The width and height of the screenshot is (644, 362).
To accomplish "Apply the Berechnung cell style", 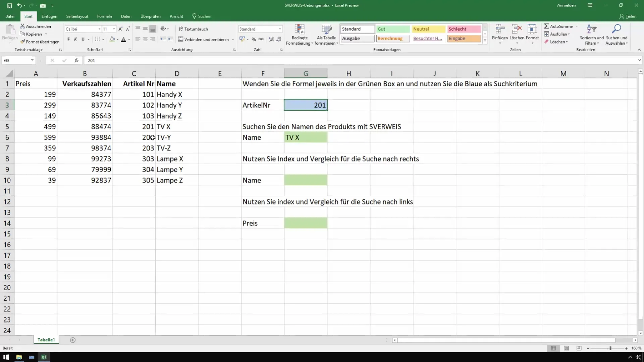I will click(393, 39).
